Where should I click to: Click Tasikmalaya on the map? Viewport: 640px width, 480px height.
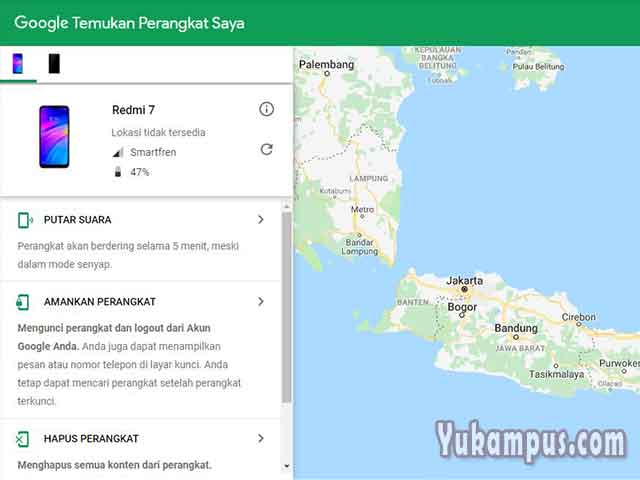[x=556, y=374]
